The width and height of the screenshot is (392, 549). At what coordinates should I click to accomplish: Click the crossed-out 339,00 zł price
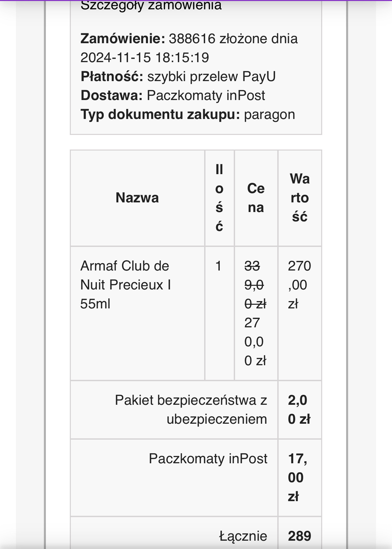(254, 285)
